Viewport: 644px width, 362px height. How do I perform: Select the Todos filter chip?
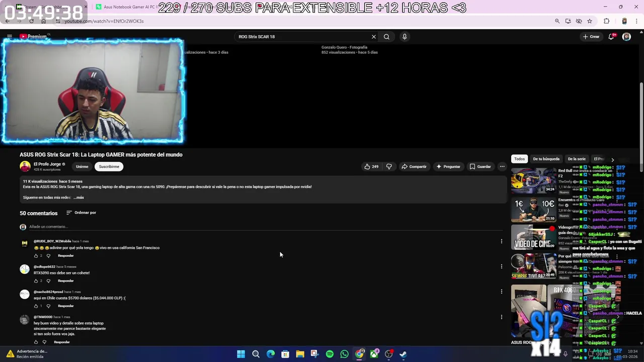point(519,159)
